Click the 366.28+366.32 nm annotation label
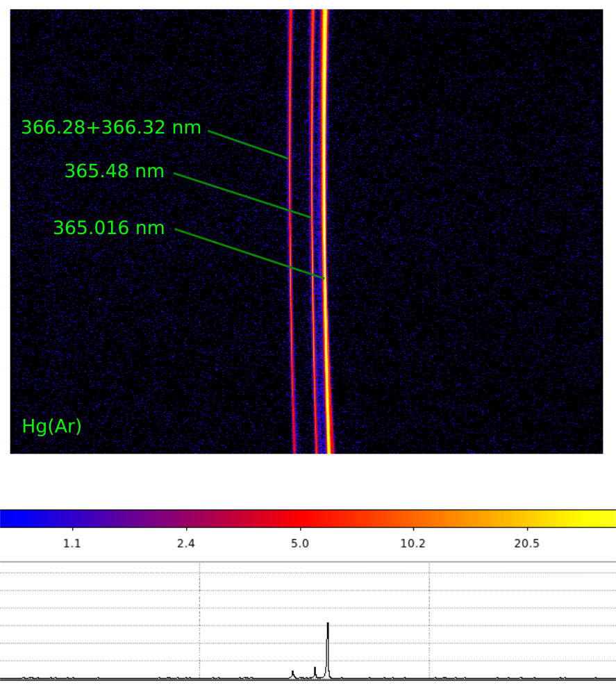616x690 pixels. 111,128
